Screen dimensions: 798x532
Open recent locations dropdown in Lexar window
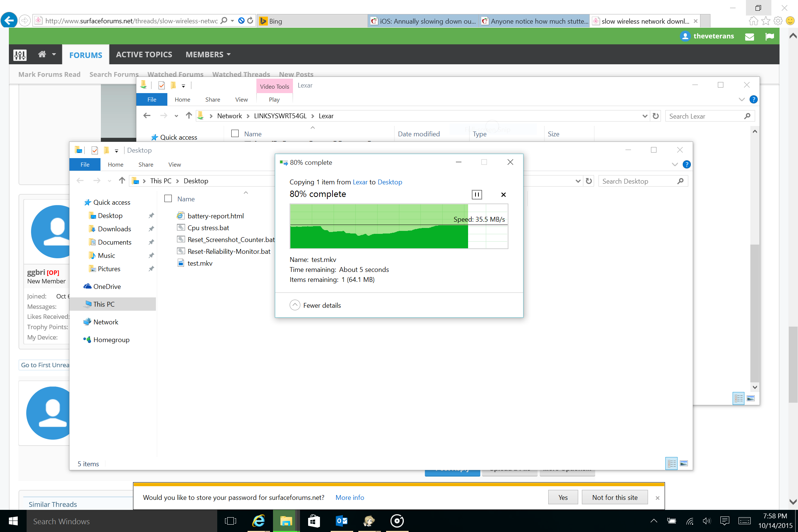[x=177, y=116]
